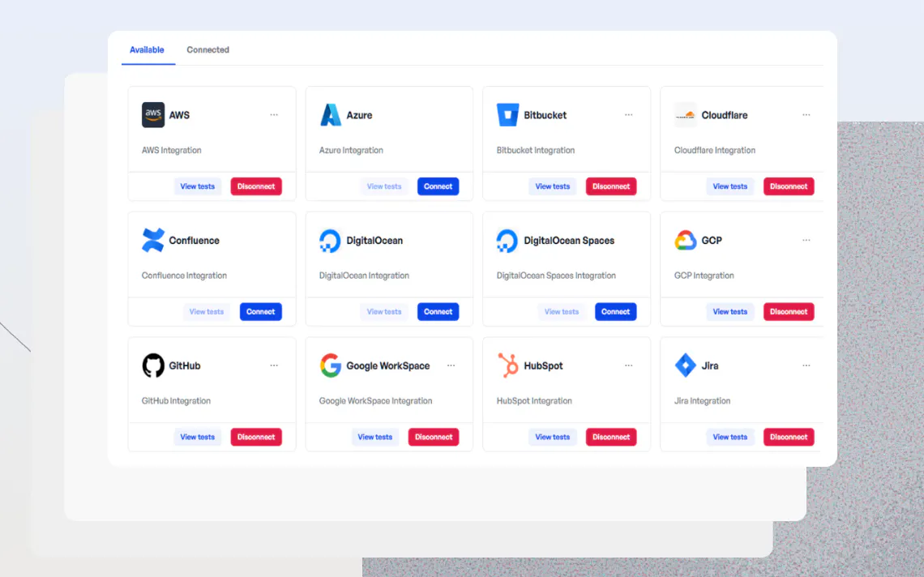Click the "HubSpot" card title

click(x=543, y=366)
